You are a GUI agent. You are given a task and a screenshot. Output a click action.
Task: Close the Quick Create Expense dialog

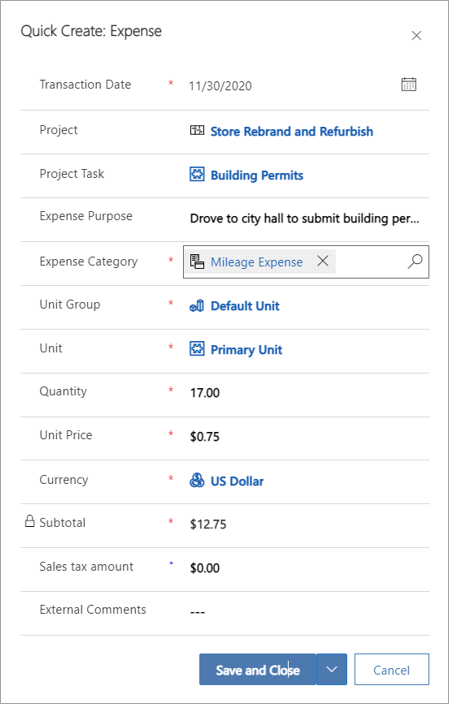[416, 36]
